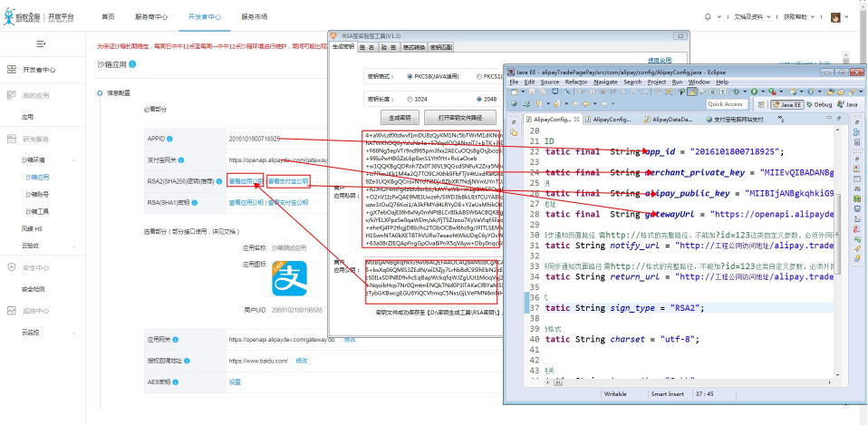Open the dropdown arrow beside Eclipse New button
868x425 pixels.
523,92
